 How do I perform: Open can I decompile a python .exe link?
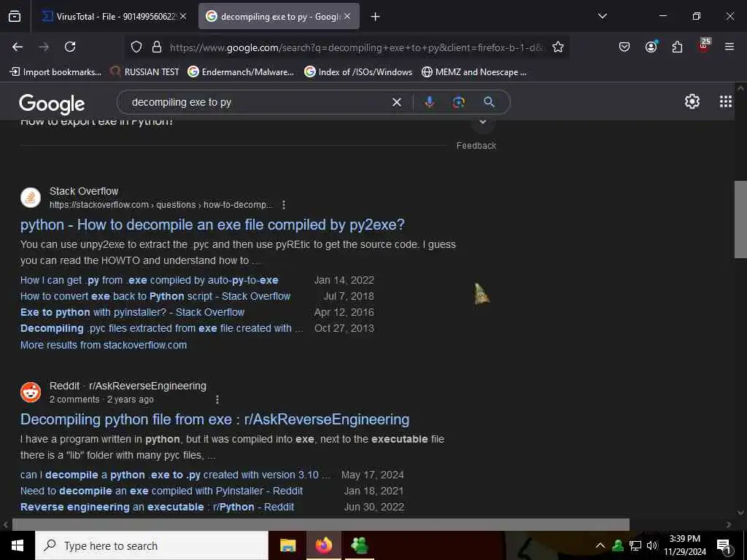pyautogui.click(x=175, y=475)
